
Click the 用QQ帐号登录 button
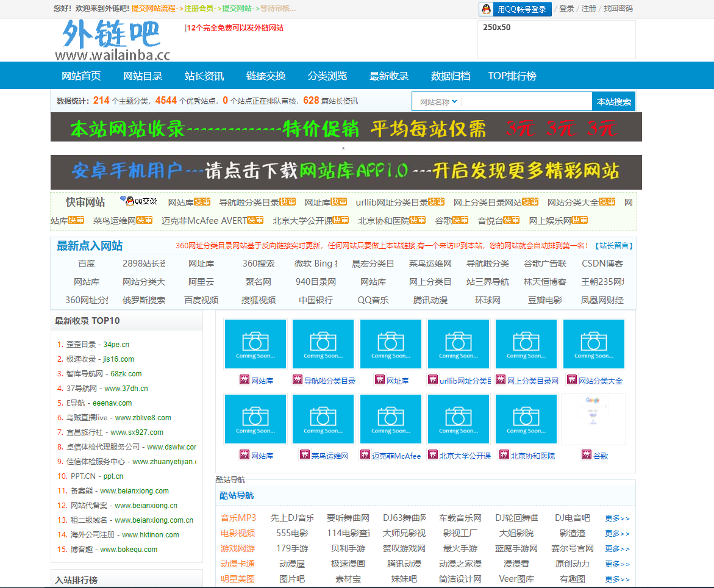pos(515,9)
